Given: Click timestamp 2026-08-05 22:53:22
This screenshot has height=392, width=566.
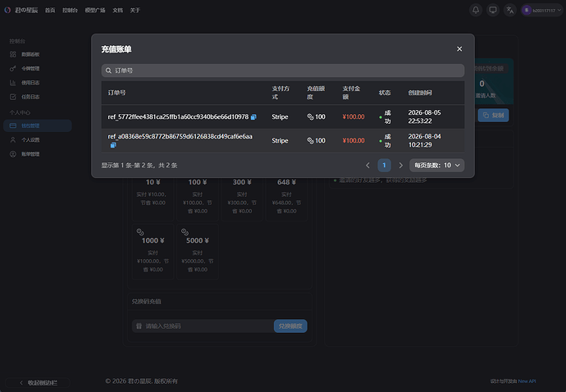Looking at the screenshot, I should [x=425, y=116].
